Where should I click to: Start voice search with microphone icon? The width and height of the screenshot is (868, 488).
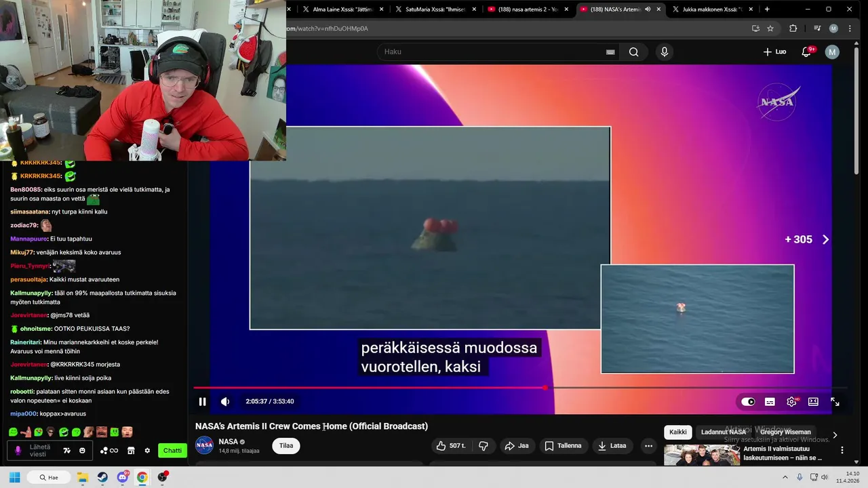(665, 52)
